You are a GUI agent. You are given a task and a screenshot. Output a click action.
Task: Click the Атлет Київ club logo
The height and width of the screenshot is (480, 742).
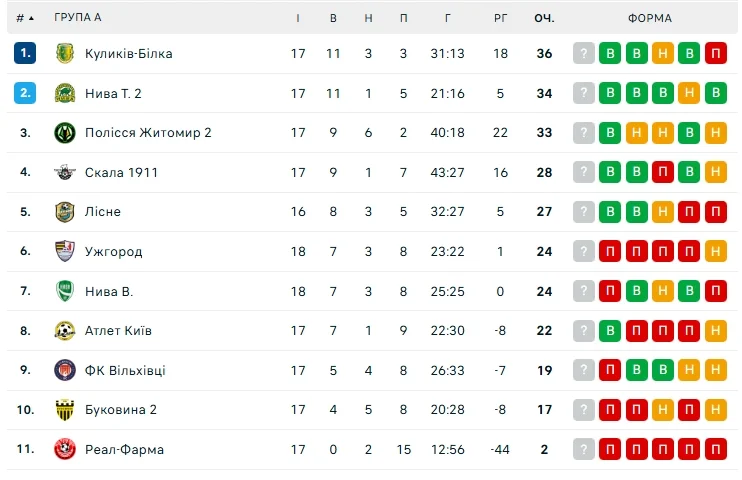pos(65,330)
